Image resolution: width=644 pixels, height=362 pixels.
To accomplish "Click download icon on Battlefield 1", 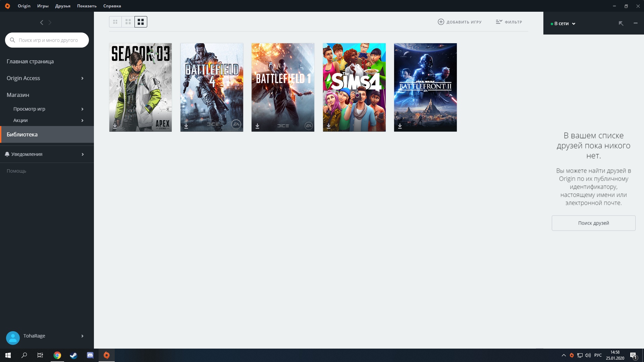I will [x=257, y=126].
